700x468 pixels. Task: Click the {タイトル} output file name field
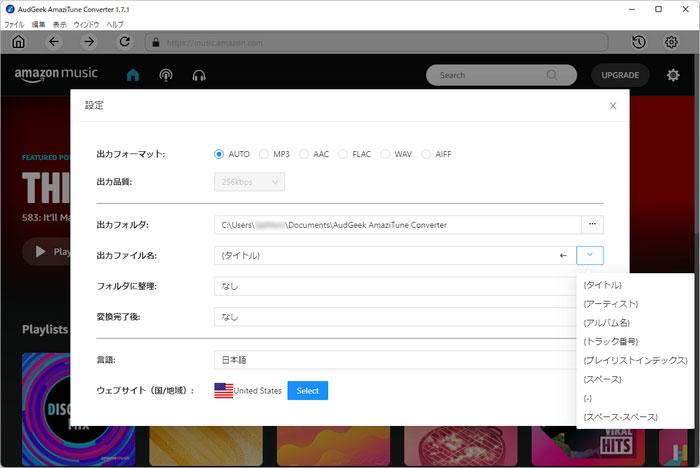395,255
